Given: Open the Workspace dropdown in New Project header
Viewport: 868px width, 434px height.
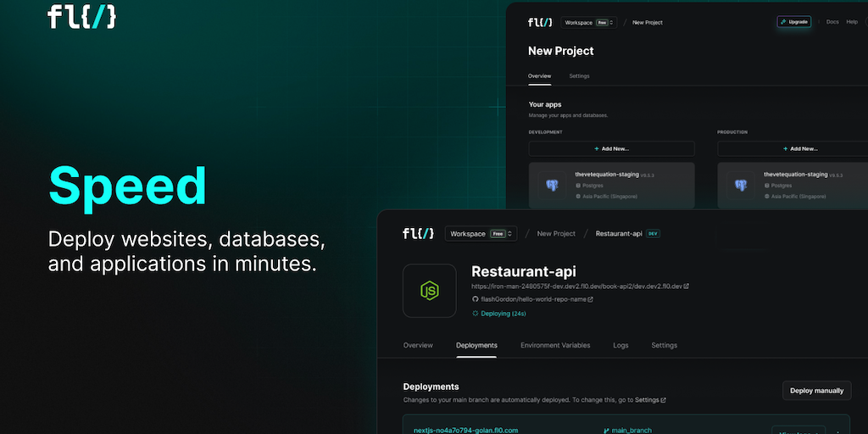Looking at the screenshot, I should tap(590, 22).
